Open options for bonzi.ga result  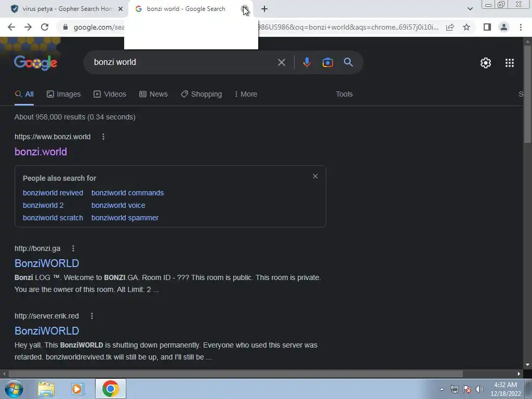[73, 248]
